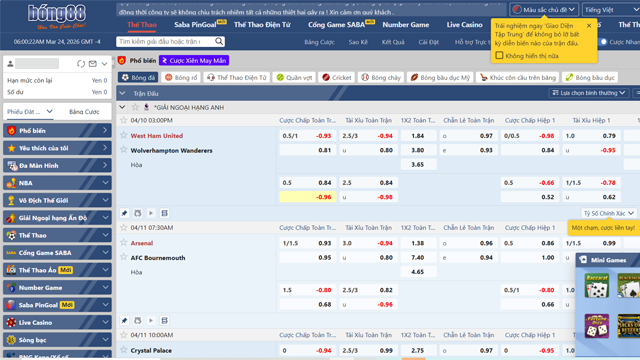Open Màu sắc chủ đề dropdown

[544, 9]
